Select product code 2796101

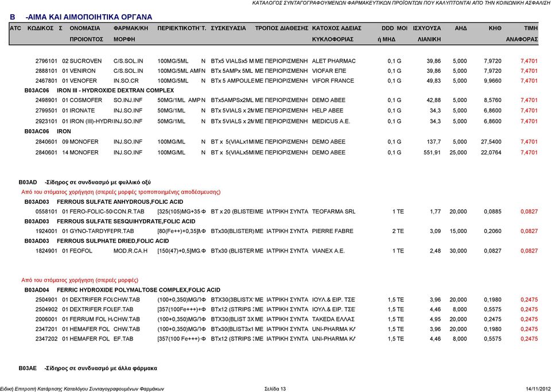(46, 61)
